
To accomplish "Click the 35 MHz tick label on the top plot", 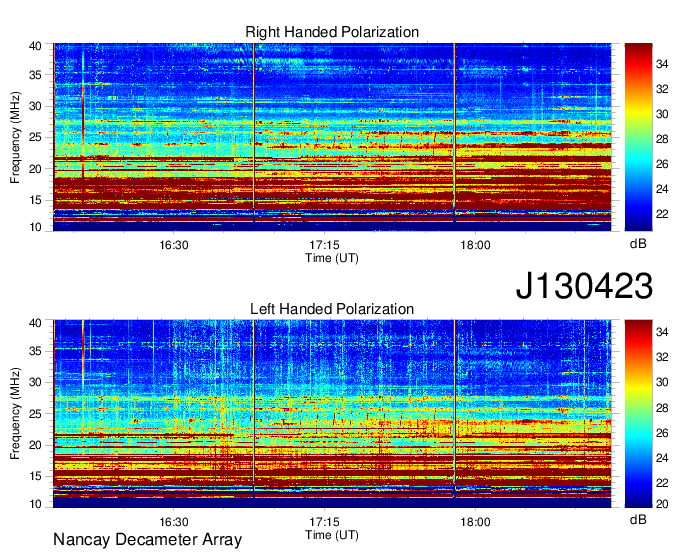I will (35, 75).
